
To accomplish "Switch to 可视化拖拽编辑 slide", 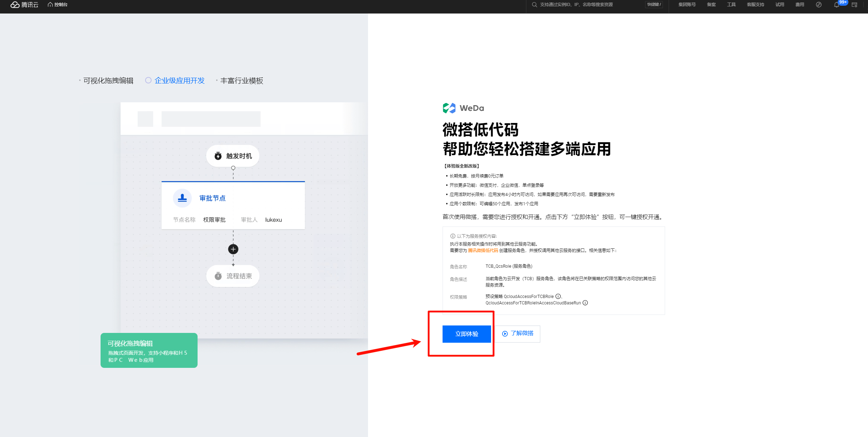I will [x=108, y=81].
